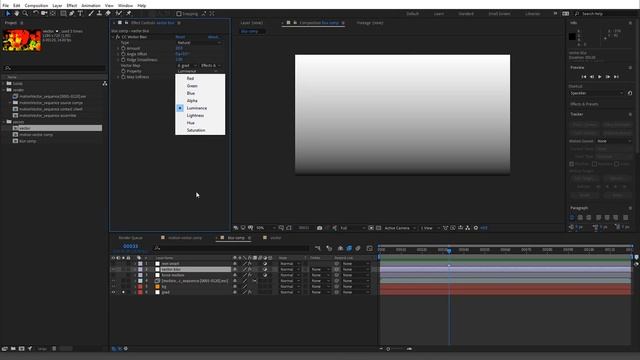The width and height of the screenshot is (640, 360).
Task: Toggle visibility of the bg layer
Action: click(113, 287)
